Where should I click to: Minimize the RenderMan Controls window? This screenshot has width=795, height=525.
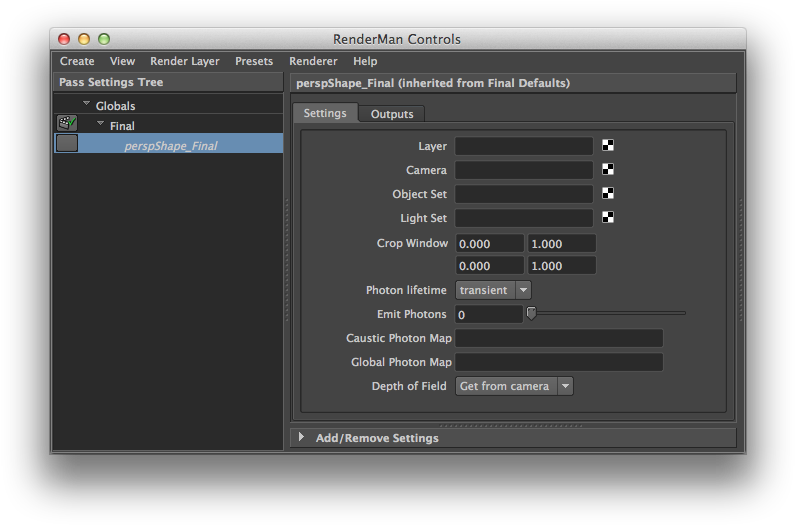tap(84, 39)
